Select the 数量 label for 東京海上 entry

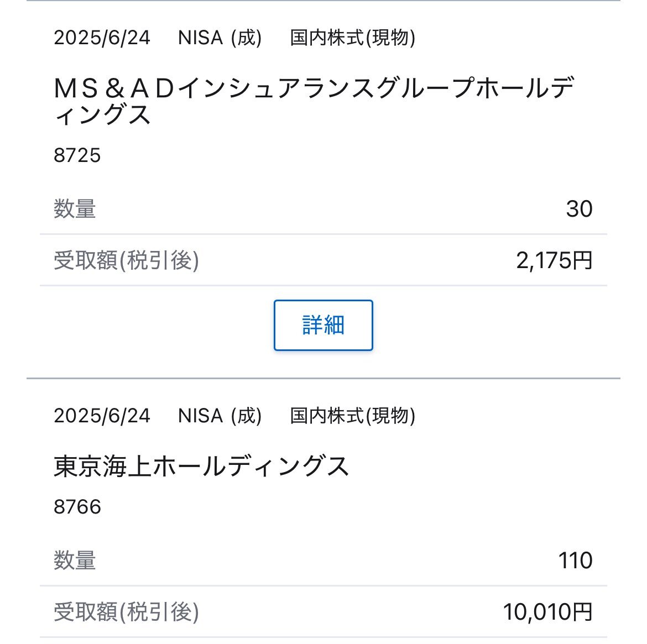75,560
